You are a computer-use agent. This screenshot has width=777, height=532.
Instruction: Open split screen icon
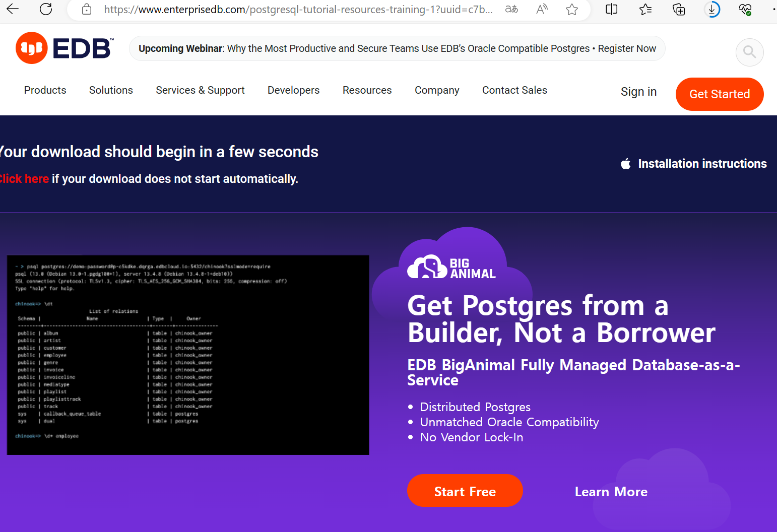pyautogui.click(x=611, y=9)
